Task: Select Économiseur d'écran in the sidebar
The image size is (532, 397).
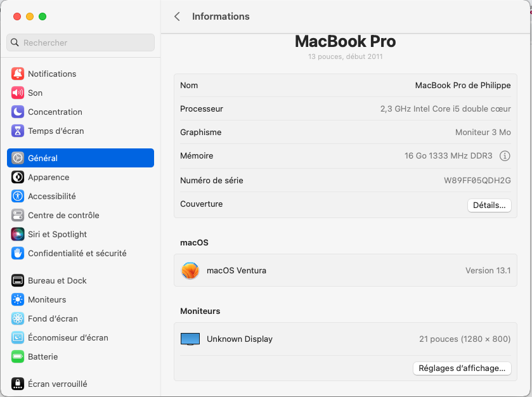Action: point(81,337)
